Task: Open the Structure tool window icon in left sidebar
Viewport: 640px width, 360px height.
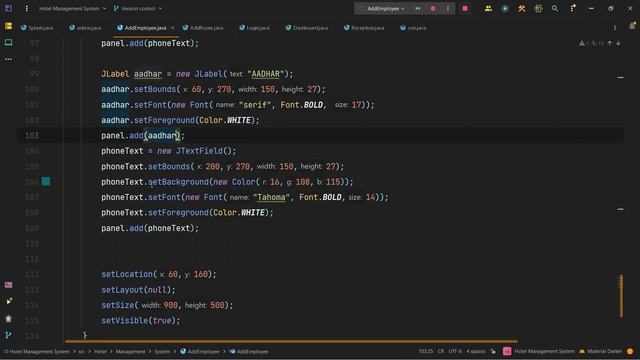Action: (x=9, y=42)
